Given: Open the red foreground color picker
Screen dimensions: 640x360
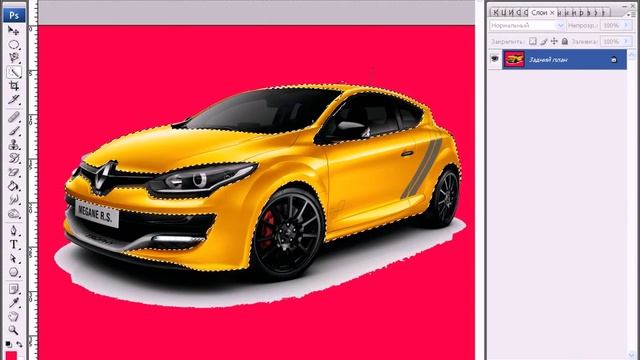Looking at the screenshot, I should (11, 356).
